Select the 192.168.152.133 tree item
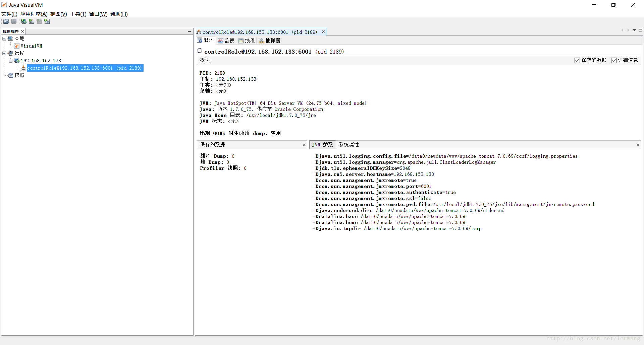The width and height of the screenshot is (644, 345). 41,61
